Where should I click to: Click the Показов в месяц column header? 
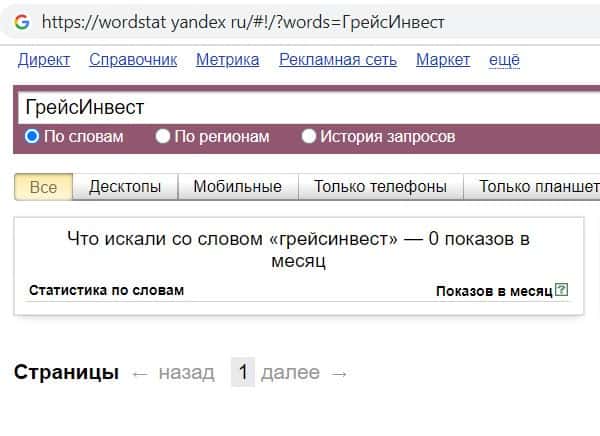coord(494,291)
